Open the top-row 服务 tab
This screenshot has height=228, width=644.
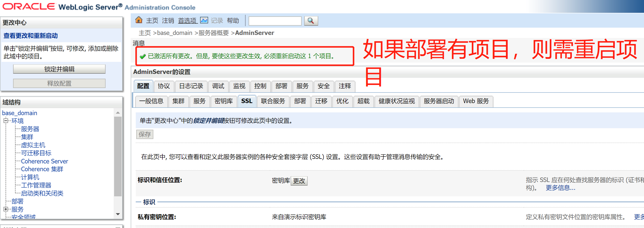coord(303,86)
